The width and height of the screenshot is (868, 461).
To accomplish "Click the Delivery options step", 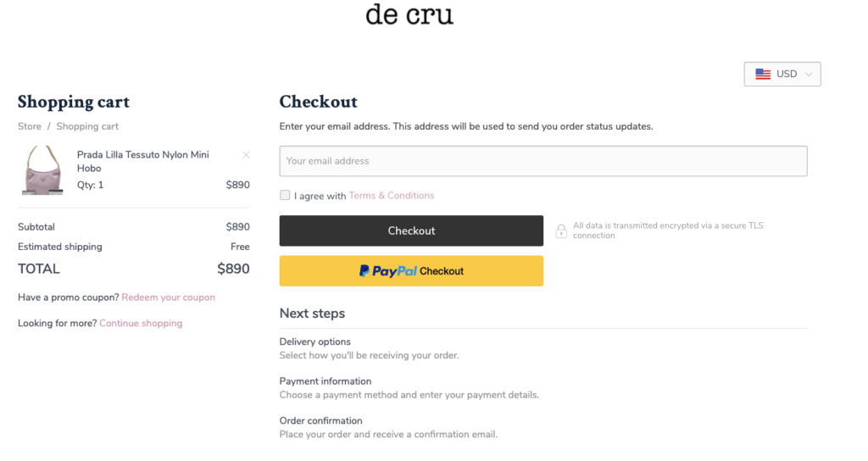I will [x=315, y=342].
